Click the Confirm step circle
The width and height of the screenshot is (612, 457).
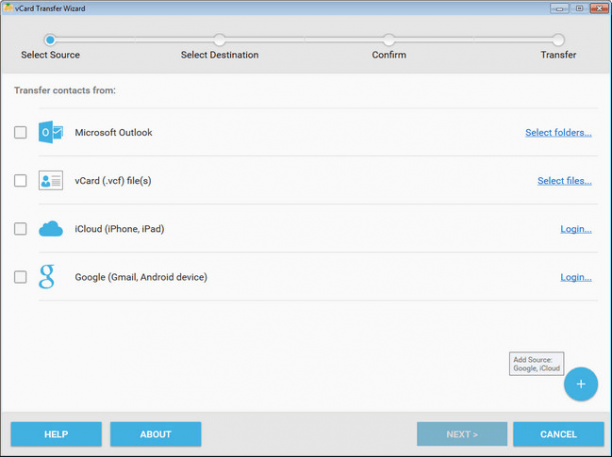coord(389,39)
